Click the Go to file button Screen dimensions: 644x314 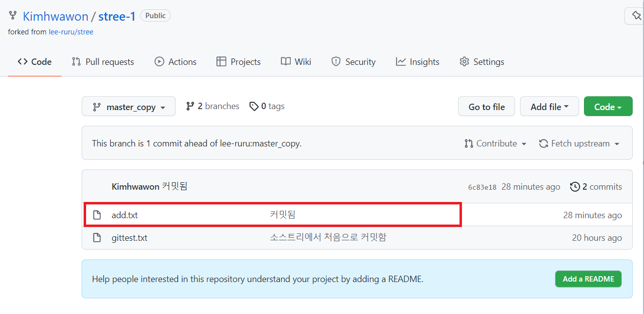coord(487,107)
